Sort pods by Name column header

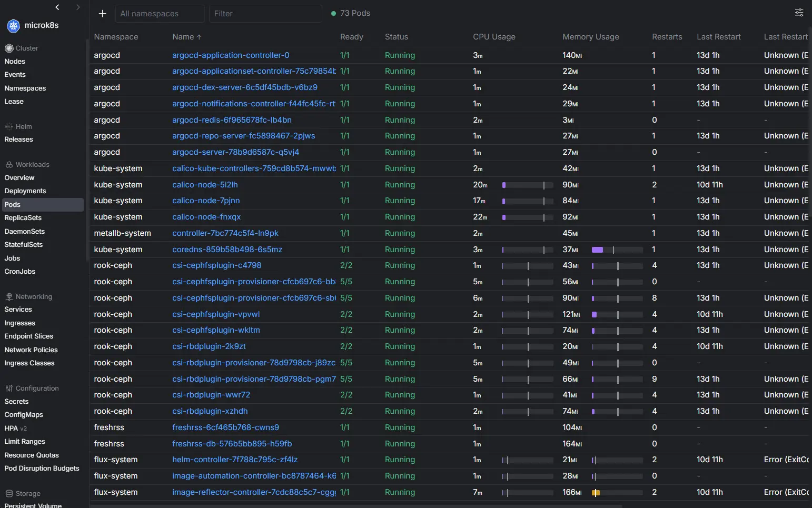pyautogui.click(x=183, y=37)
